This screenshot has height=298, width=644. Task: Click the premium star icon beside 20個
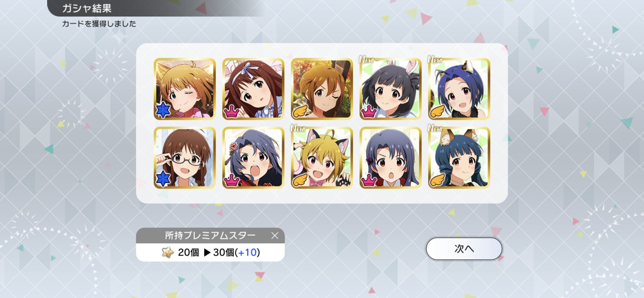[167, 252]
